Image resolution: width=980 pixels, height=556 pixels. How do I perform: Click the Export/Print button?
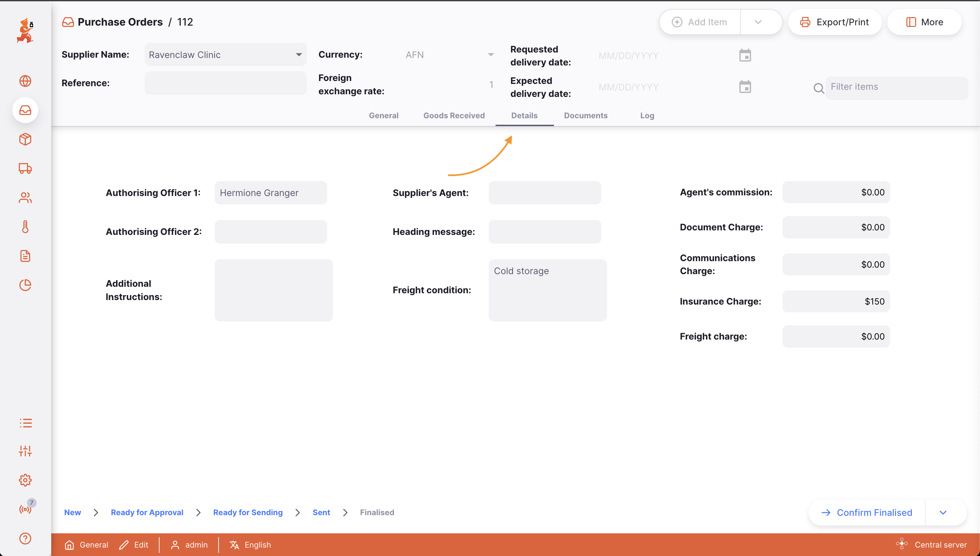point(834,22)
